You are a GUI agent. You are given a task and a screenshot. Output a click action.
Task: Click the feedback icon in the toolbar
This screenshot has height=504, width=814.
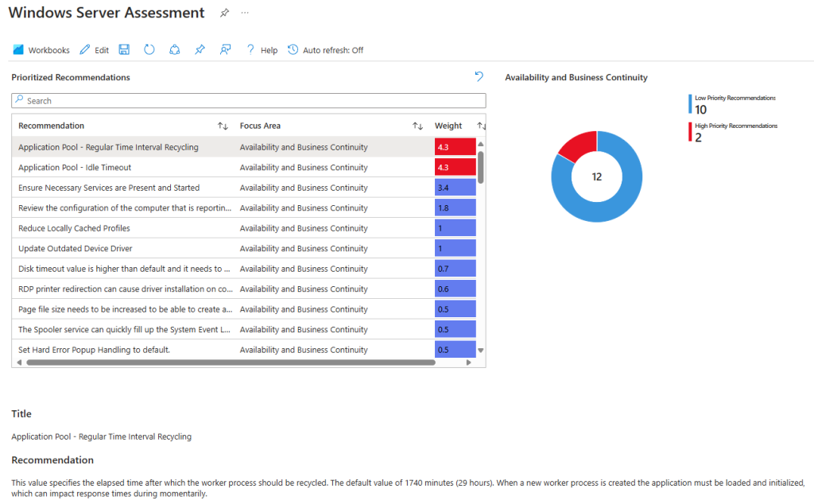point(225,49)
